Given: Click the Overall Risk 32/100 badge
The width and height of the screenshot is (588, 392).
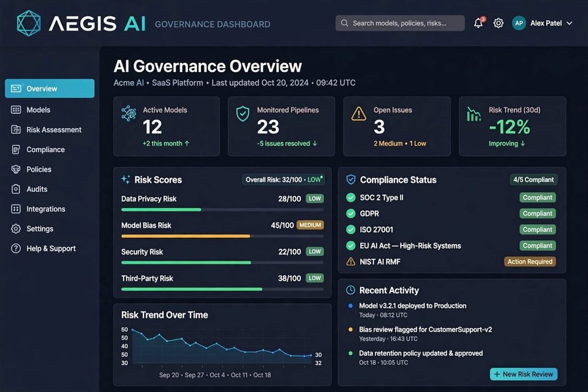Looking at the screenshot, I should coord(284,179).
